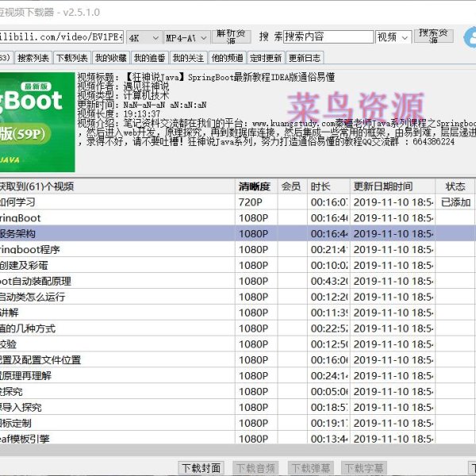Open the 我的收藏 tab
The width and height of the screenshot is (476, 476).
(x=110, y=58)
